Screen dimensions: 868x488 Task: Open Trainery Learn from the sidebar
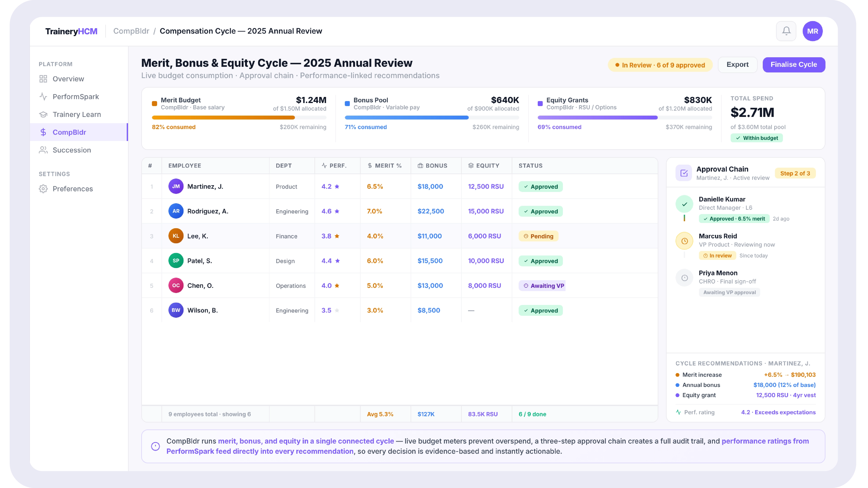[79, 115]
